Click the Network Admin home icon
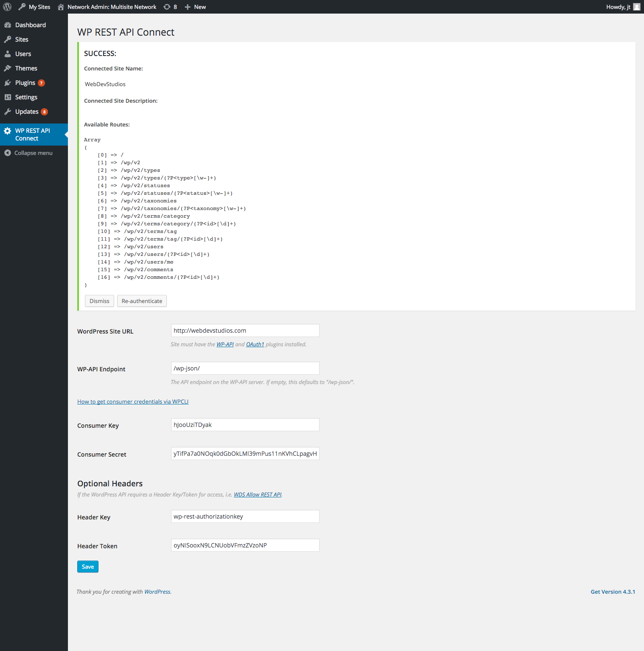The width and height of the screenshot is (644, 651). [61, 7]
